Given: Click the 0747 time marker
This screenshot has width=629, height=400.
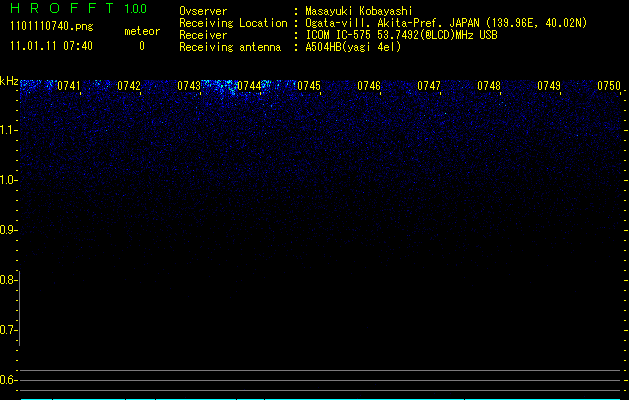Looking at the screenshot, I should pos(429,86).
